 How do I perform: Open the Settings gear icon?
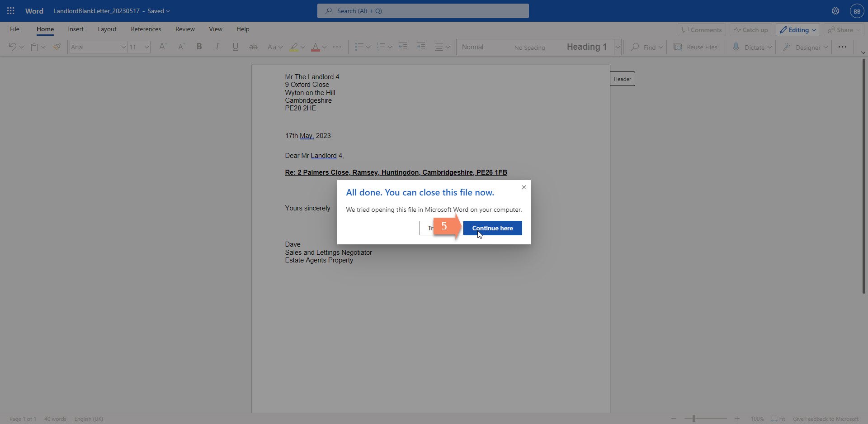click(x=835, y=11)
